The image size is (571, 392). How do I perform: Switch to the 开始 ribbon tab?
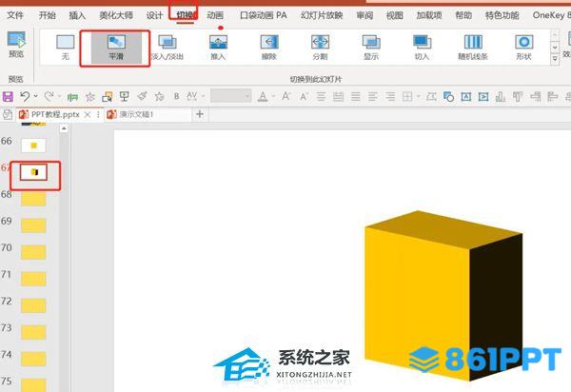pos(48,15)
